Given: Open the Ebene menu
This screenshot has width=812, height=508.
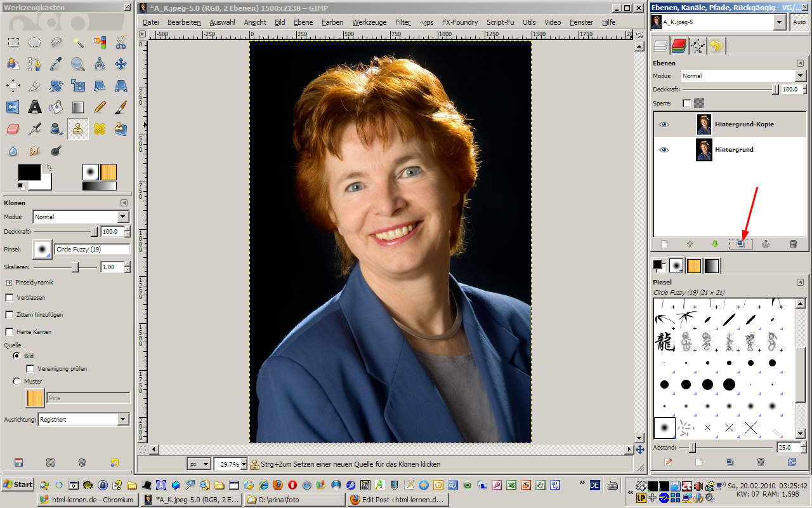Looking at the screenshot, I should [x=303, y=22].
